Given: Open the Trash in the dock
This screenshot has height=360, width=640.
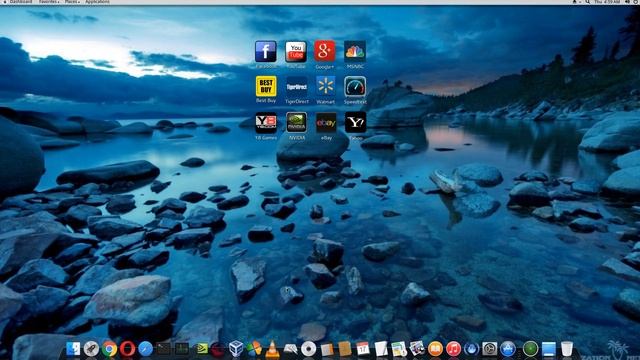Looking at the screenshot, I should click(x=567, y=349).
